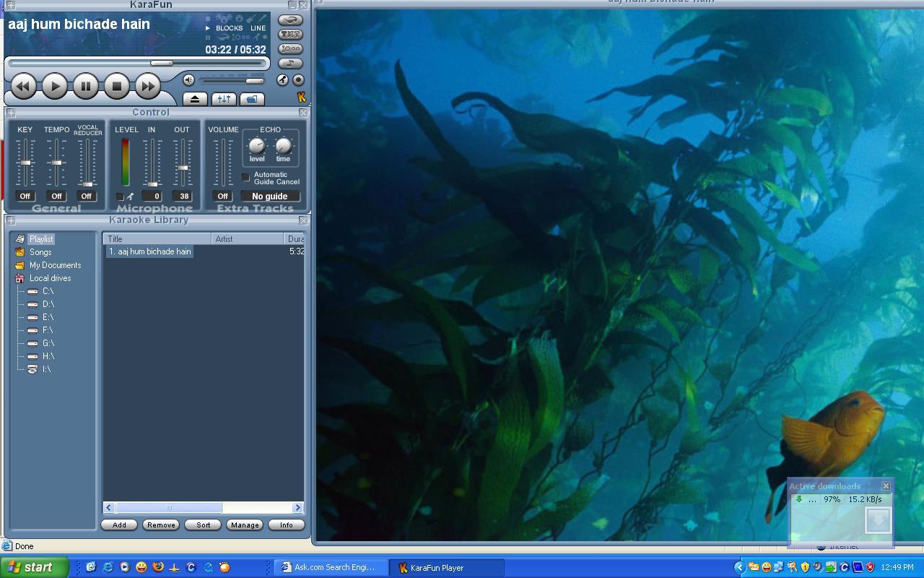The width and height of the screenshot is (924, 578).
Task: Click the dotted-line lyrics mode button
Action: pyautogui.click(x=290, y=48)
